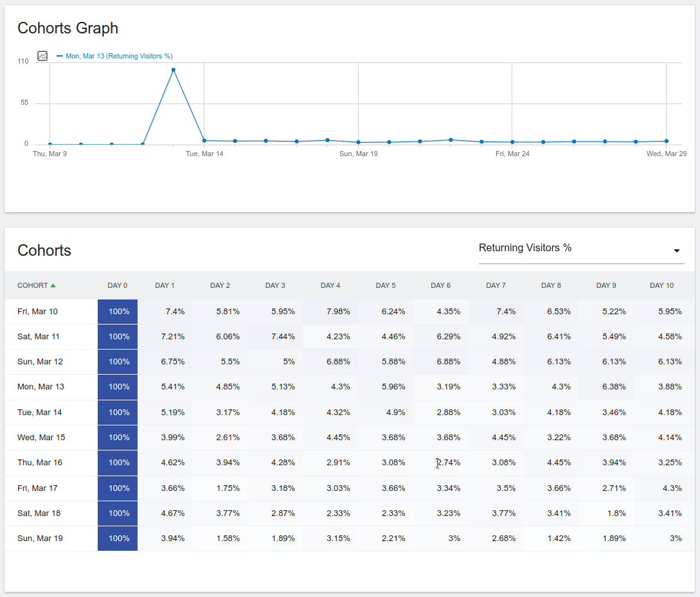Select the Fri, Mar 10 cohort row
700x597 pixels.
click(37, 312)
